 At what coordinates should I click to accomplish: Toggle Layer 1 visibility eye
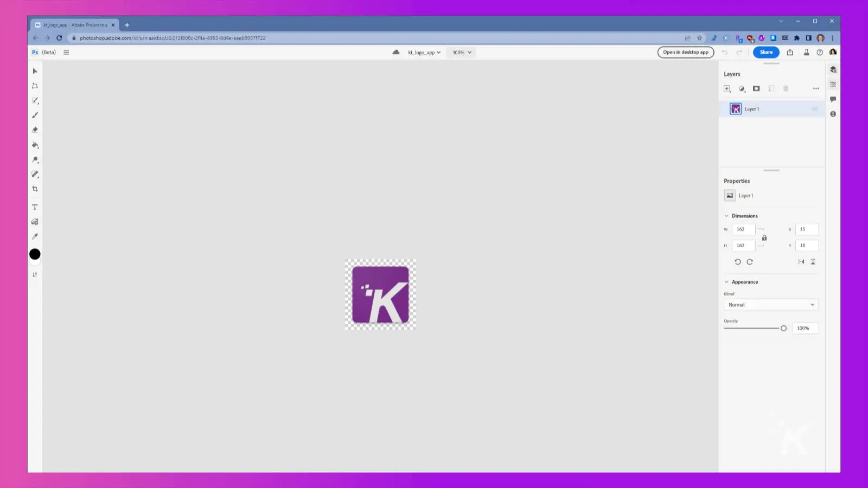[x=814, y=109]
